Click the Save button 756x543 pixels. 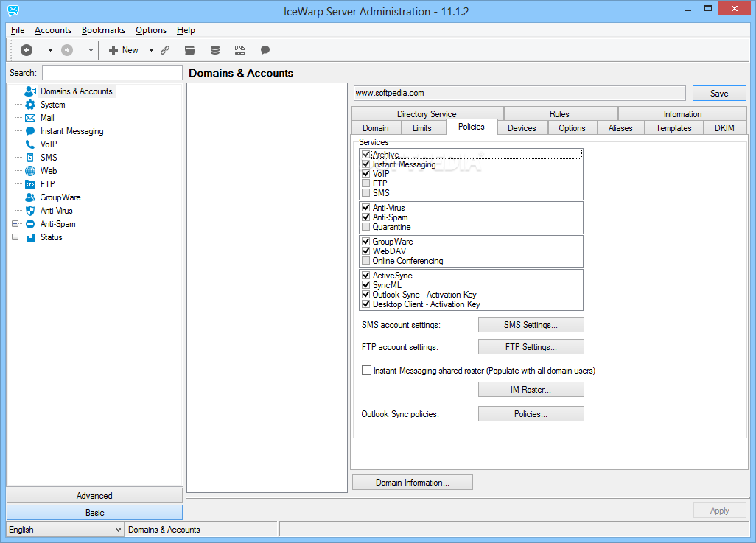click(719, 93)
